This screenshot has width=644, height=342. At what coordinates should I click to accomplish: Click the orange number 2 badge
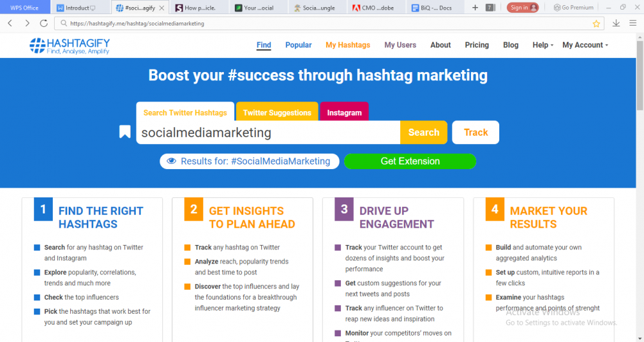coord(194,210)
